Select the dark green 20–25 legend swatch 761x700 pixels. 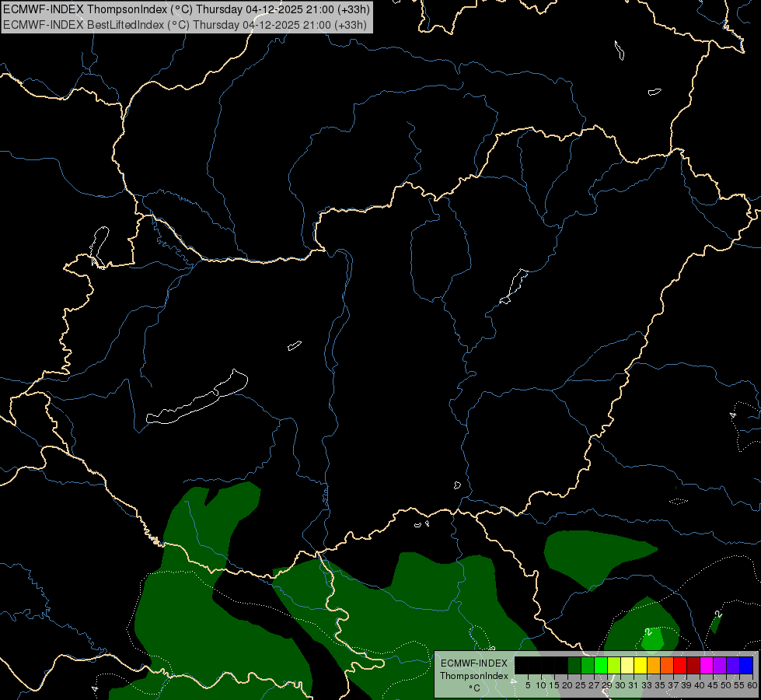coord(574,665)
